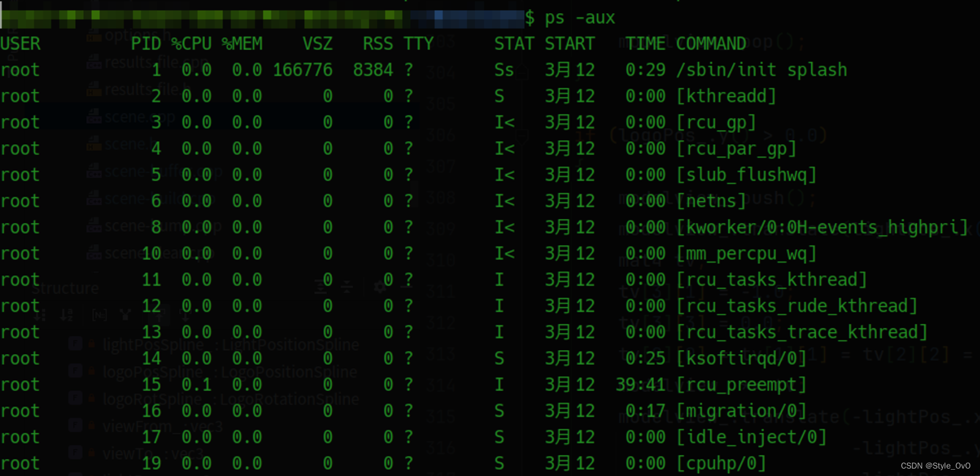The width and height of the screenshot is (980, 476).
Task: Click the RSS value 8384
Action: (x=373, y=70)
